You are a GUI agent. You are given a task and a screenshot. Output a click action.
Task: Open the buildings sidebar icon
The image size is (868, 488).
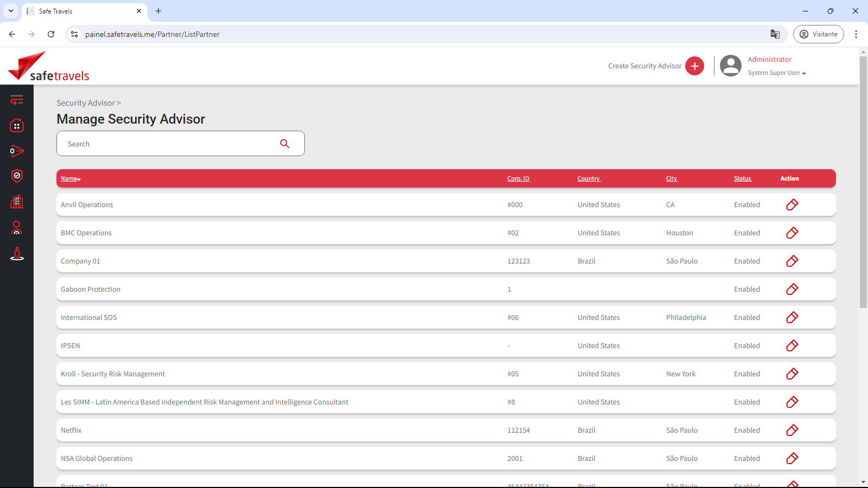pyautogui.click(x=17, y=202)
